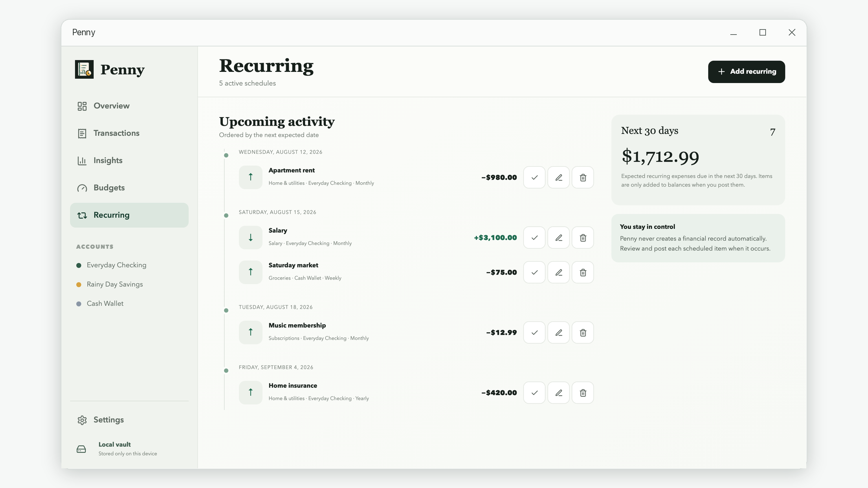Click the timeline dot for Wednesday, August 12
Screen dimensions: 868x488
[226, 155]
